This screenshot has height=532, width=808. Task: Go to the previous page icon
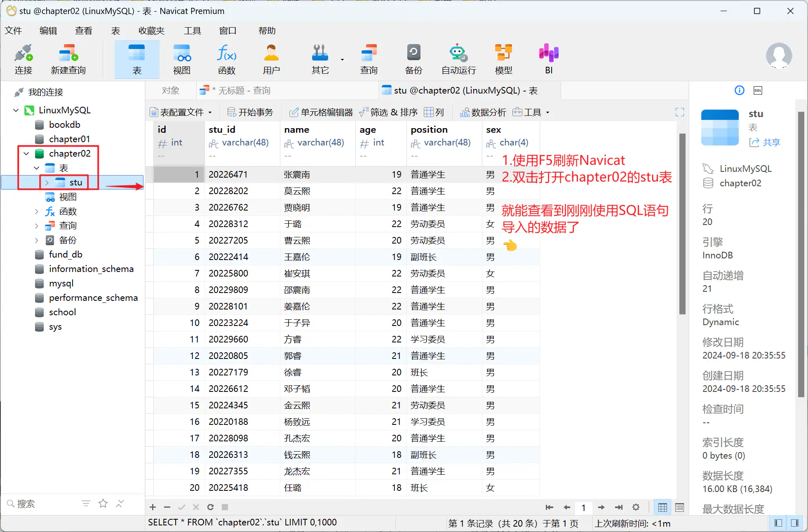coord(567,507)
